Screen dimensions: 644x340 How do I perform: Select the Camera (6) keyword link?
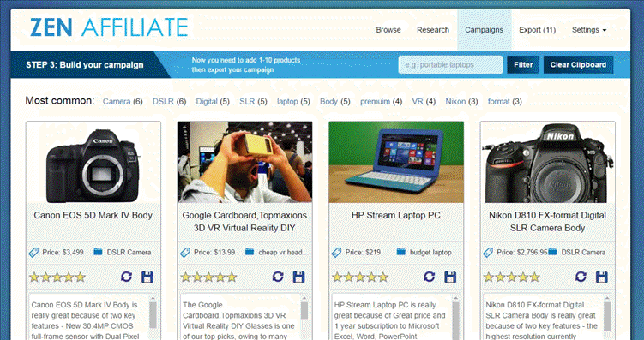click(123, 101)
